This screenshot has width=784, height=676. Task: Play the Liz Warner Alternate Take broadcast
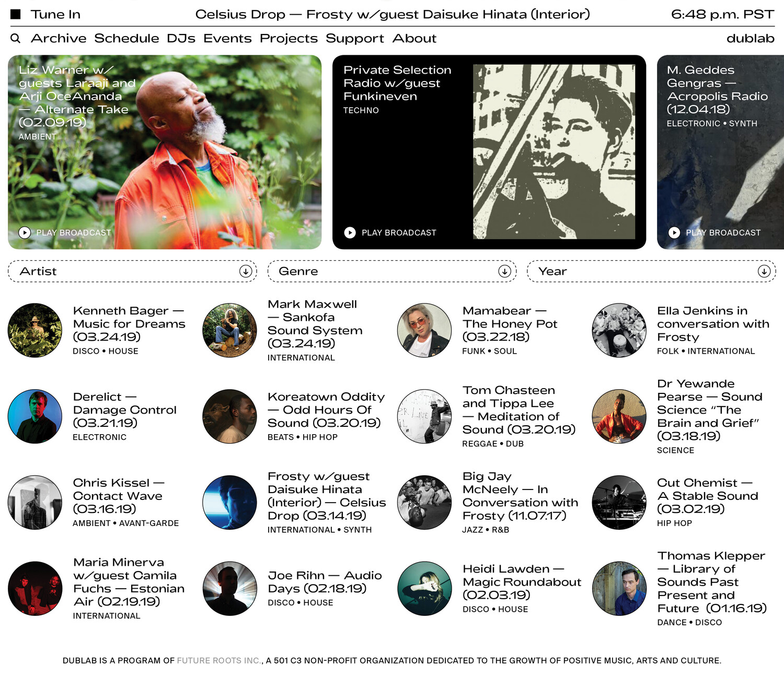pos(65,232)
